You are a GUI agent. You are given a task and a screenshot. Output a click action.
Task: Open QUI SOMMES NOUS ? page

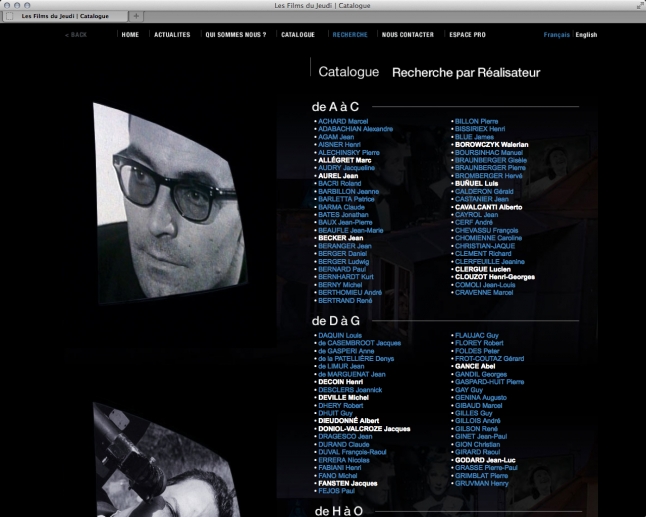coord(236,34)
